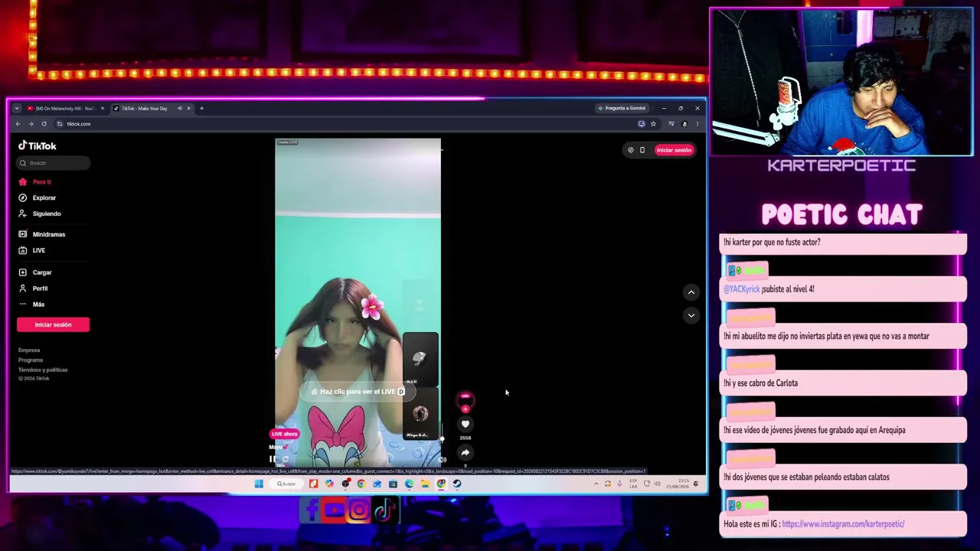
Task: Click the browser back arrow
Action: [x=18, y=124]
